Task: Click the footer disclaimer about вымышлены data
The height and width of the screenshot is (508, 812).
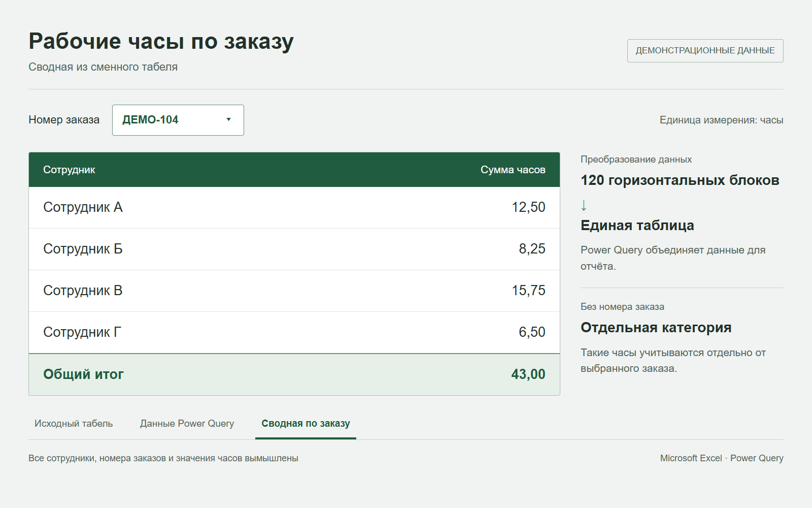Action: (x=163, y=458)
